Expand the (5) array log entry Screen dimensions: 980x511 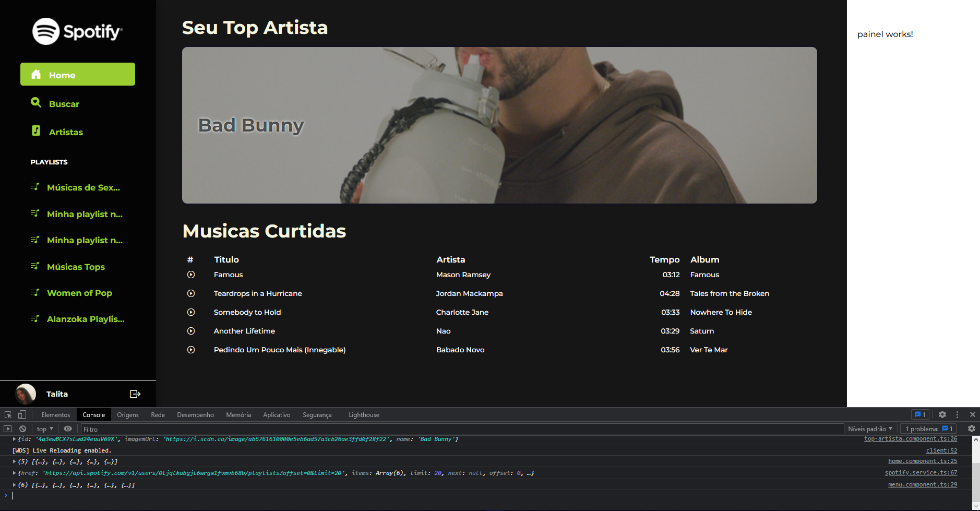click(x=14, y=461)
